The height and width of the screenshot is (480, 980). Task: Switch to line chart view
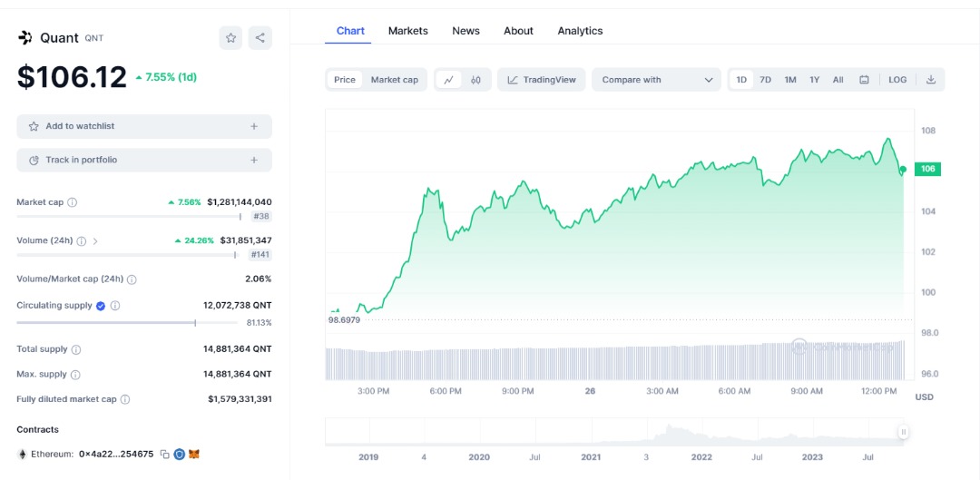point(449,79)
